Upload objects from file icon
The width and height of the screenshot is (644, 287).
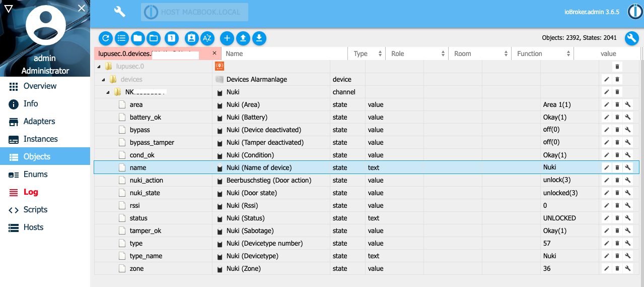(x=243, y=38)
